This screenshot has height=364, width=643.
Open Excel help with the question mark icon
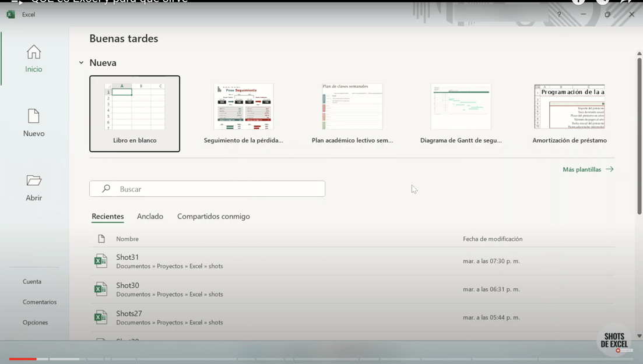(559, 14)
